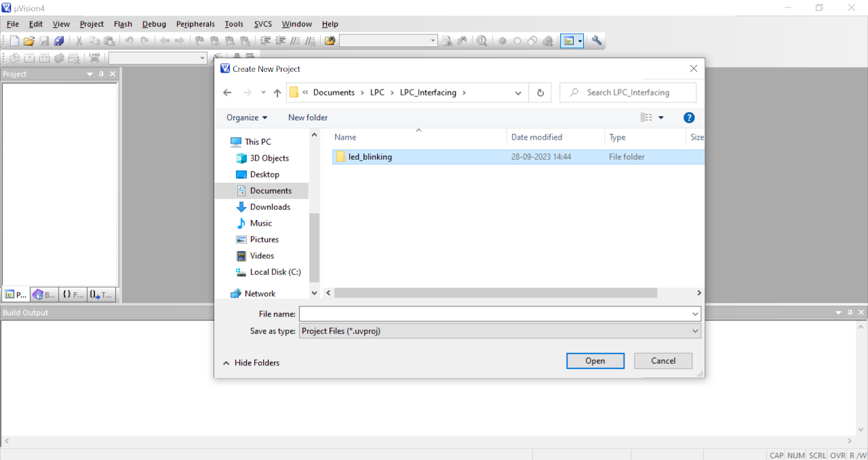
Task: Click the Build target toolbar icon
Action: tap(29, 58)
